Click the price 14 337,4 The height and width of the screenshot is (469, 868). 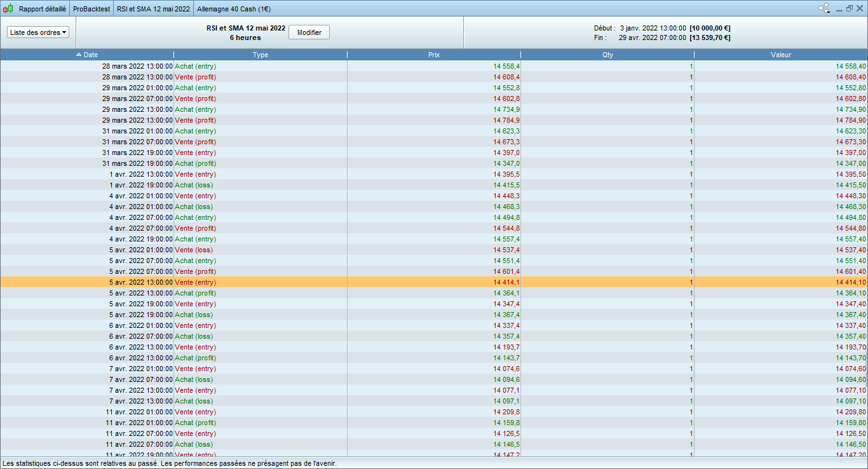(506, 325)
